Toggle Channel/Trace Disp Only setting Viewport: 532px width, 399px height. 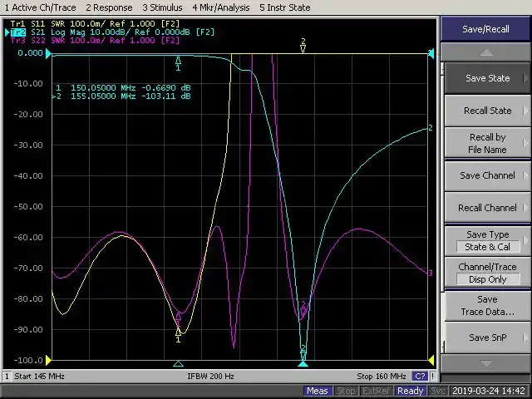tap(487, 273)
